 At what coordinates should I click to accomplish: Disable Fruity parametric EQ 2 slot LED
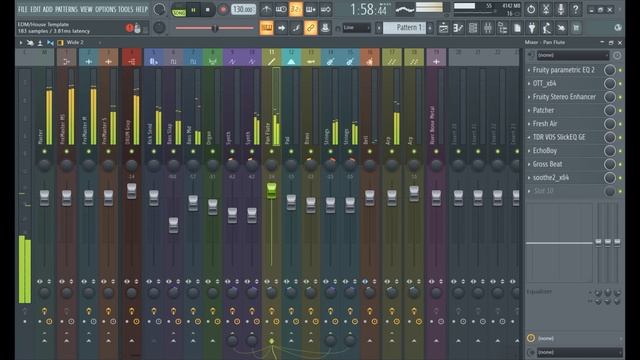[620, 70]
